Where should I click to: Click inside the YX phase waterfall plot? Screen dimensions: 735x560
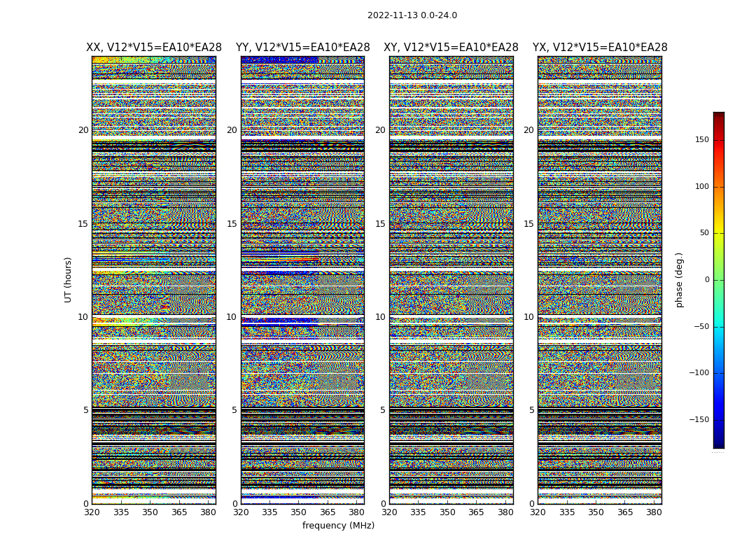point(600,280)
